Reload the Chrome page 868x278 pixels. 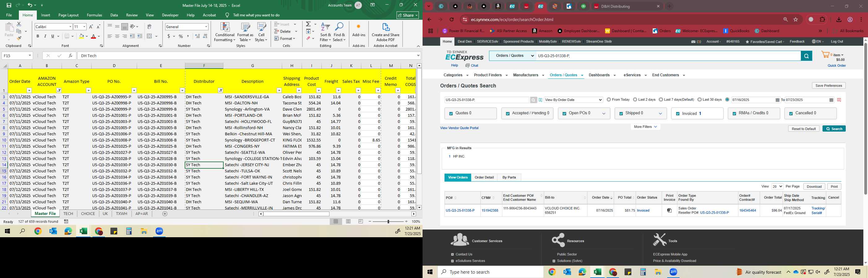452,19
